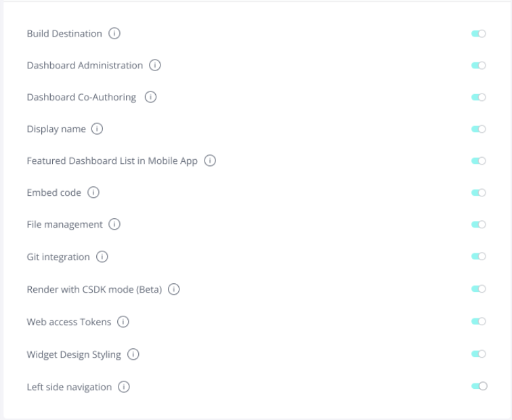Click info icon next to Dashboard Co-Authoring

click(x=150, y=98)
